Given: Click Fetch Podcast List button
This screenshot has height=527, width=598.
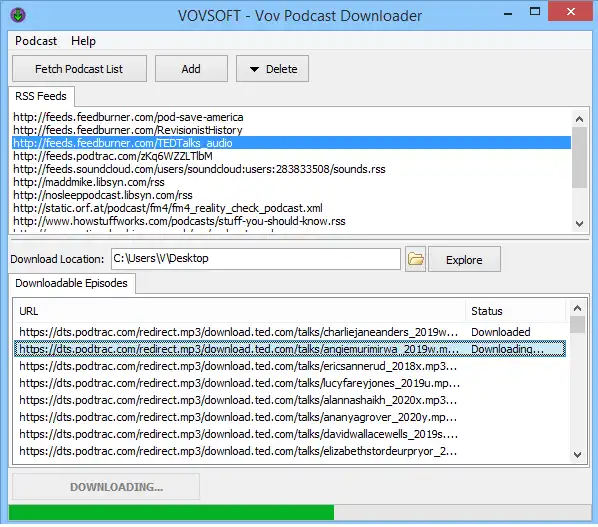Looking at the screenshot, I should click(79, 69).
